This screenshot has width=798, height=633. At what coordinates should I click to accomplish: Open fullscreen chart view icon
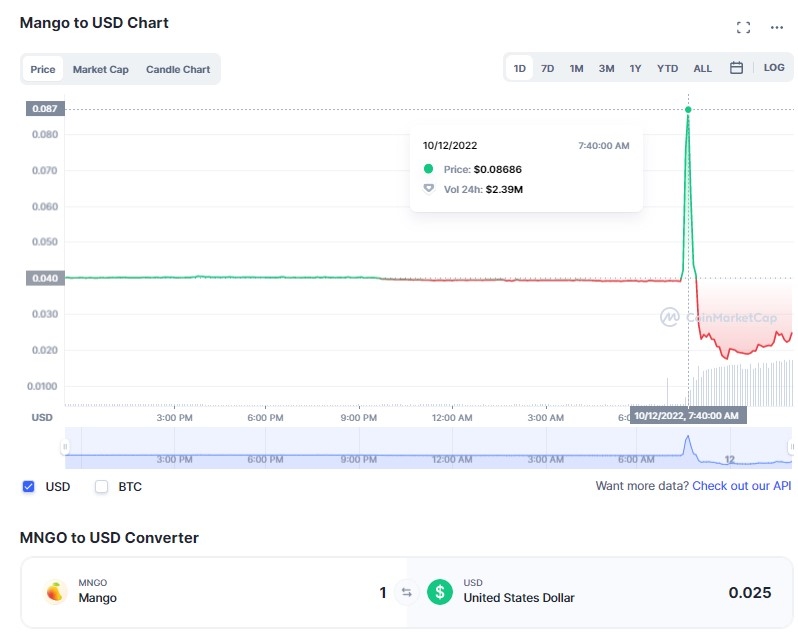point(743,27)
